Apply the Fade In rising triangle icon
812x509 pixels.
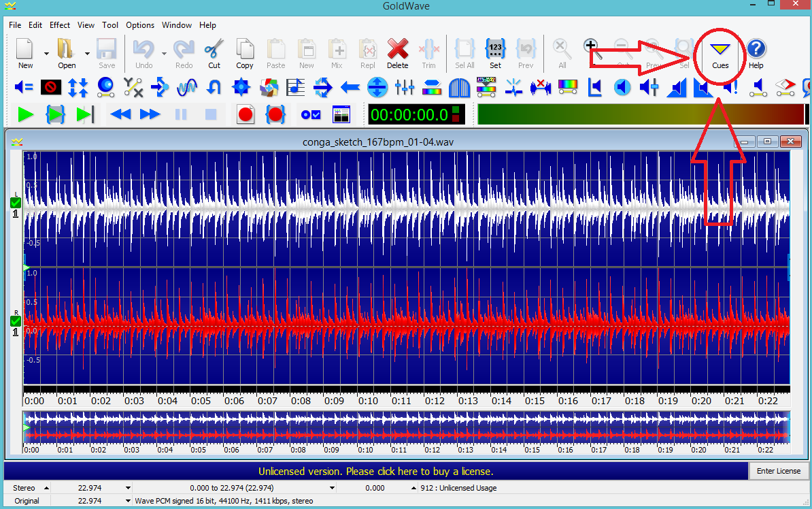(676, 87)
